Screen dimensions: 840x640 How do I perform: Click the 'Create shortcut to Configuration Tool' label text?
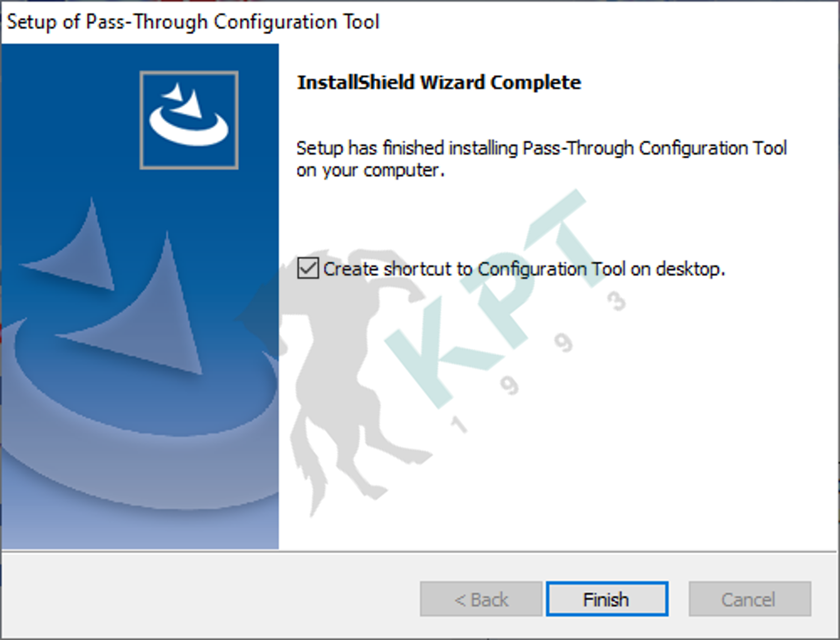point(524,269)
